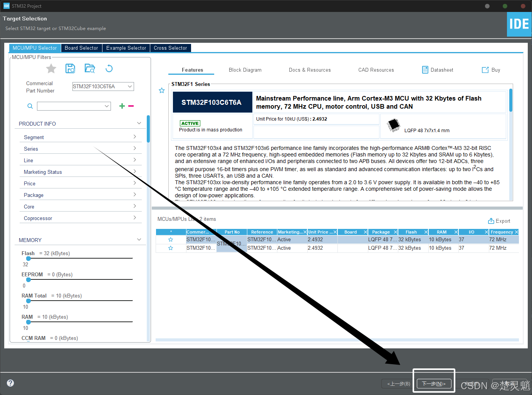532x395 pixels.
Task: Open the Datasheet document
Action: click(x=438, y=70)
